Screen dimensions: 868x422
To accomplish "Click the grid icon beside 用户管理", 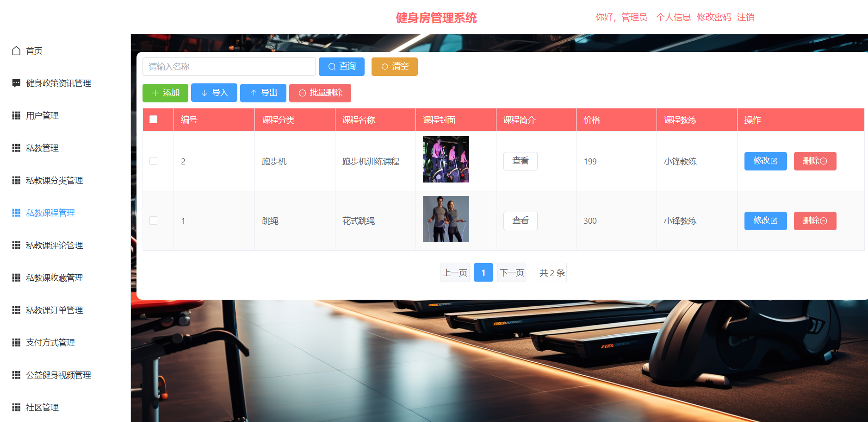I will point(16,115).
